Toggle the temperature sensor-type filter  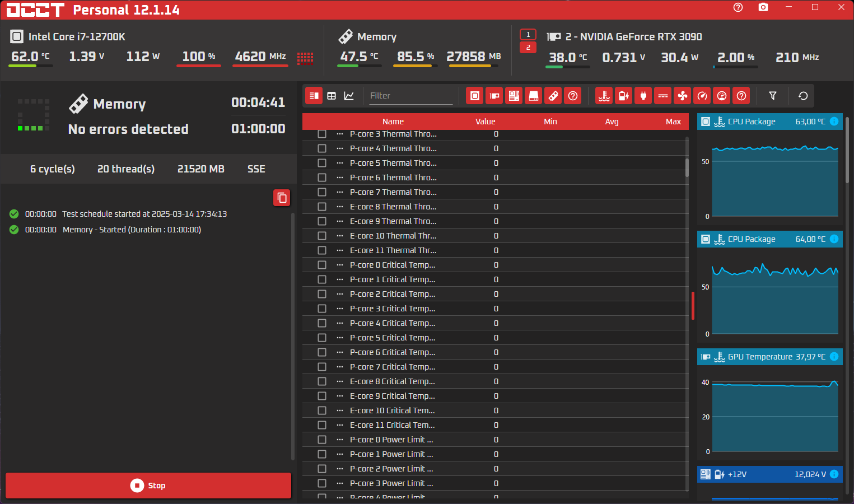604,96
